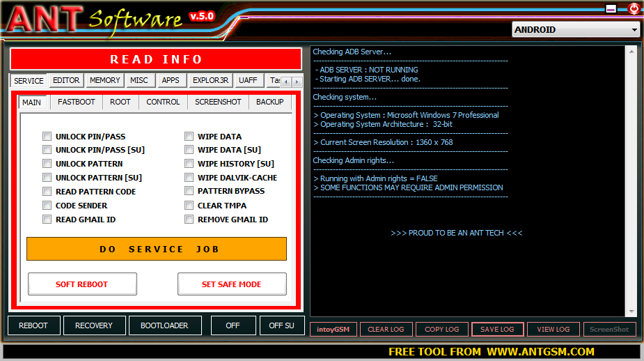Enable READ PATTERN CODE checkbox
Image resolution: width=644 pixels, height=361 pixels.
[47, 192]
